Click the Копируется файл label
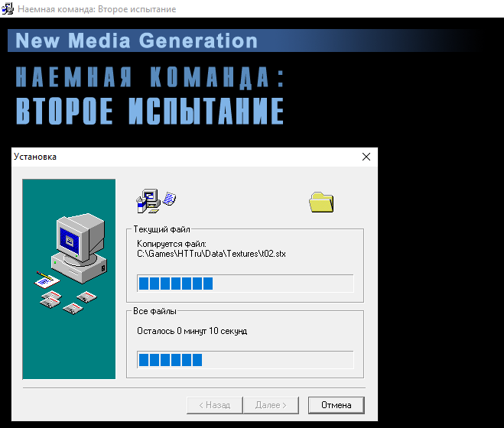Screen dimensions: 504x428 171,244
